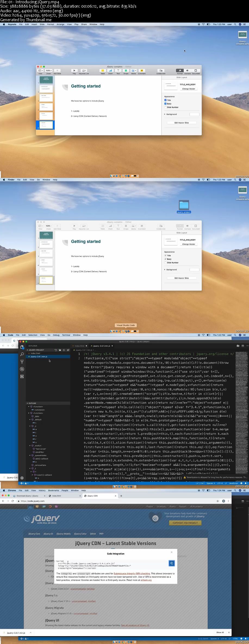Click the reload button in Chrome toolbar

pos(13,501)
